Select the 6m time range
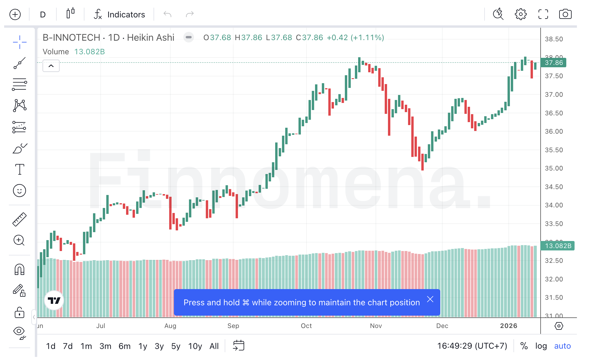 [x=124, y=346]
